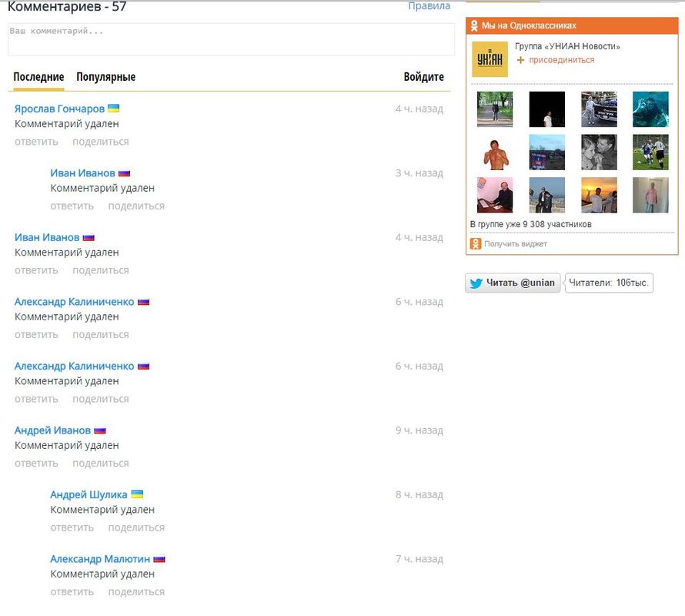Switch to the Популярные comments tab
This screenshot has width=685, height=616.
[105, 77]
